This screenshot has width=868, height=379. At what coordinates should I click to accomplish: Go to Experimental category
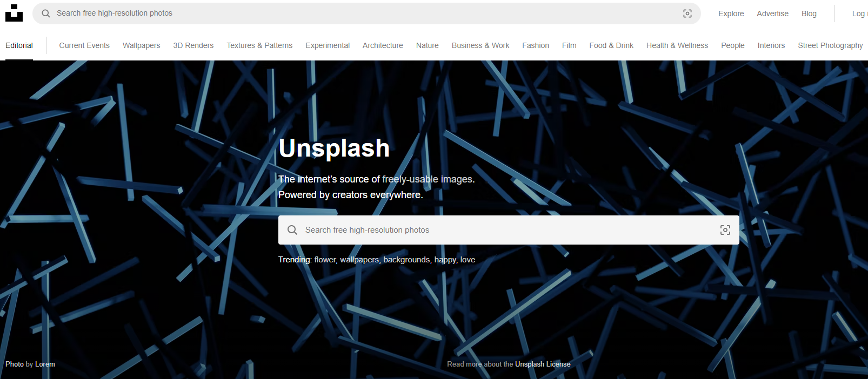[328, 45]
